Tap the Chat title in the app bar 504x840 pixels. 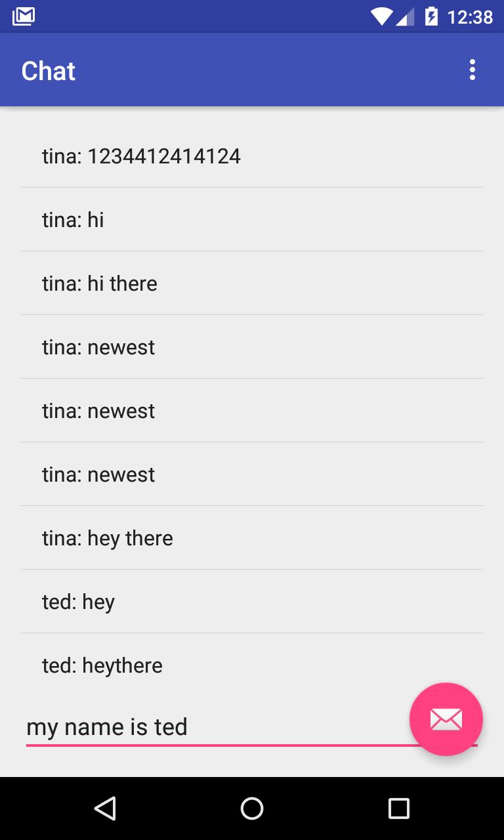(49, 70)
